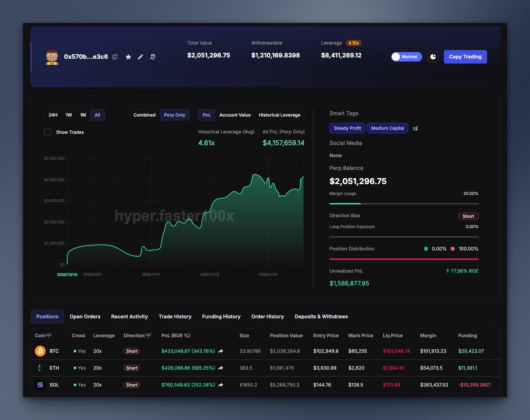Viewport: 530px width, 420px height.
Task: Switch to the Trade History tab
Action: pyautogui.click(x=175, y=317)
